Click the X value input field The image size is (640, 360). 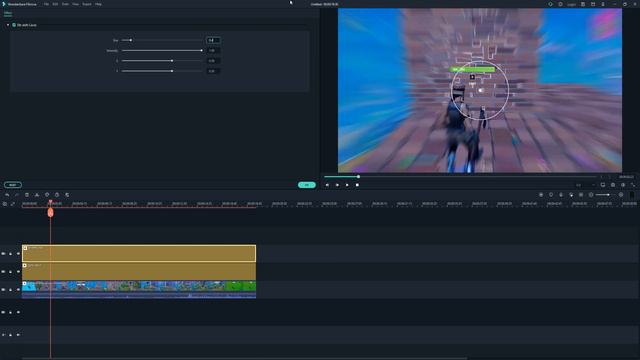(213, 60)
